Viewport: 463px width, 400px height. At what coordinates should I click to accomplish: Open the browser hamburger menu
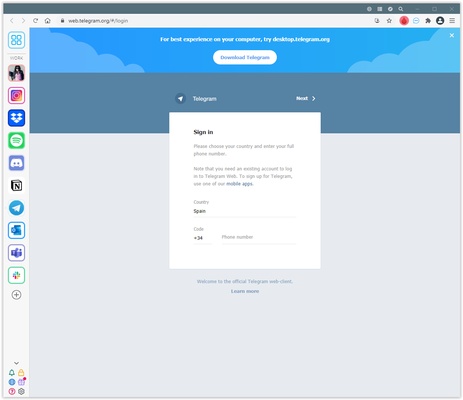(452, 21)
